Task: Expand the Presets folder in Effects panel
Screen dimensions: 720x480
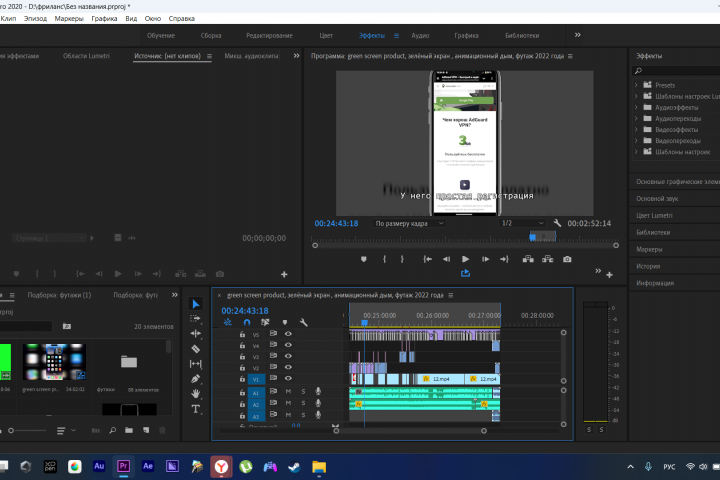Action: tap(637, 85)
